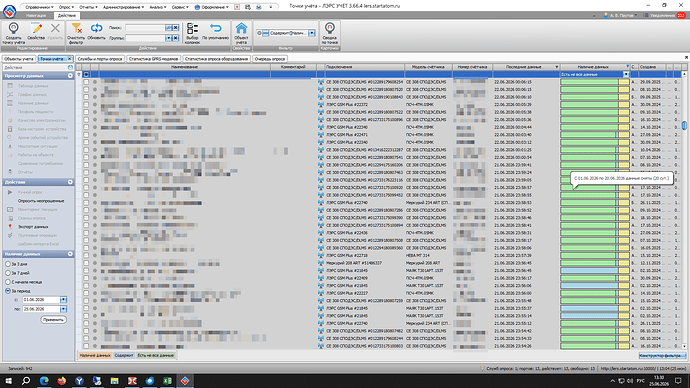Viewport: 690px width, 388px height.
Task: Click 'Экспорт данных' in the actions panel
Action: [x=33, y=227]
